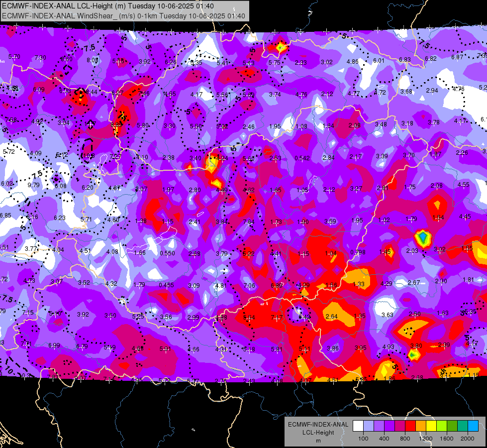Click the legend value 800

405,439
